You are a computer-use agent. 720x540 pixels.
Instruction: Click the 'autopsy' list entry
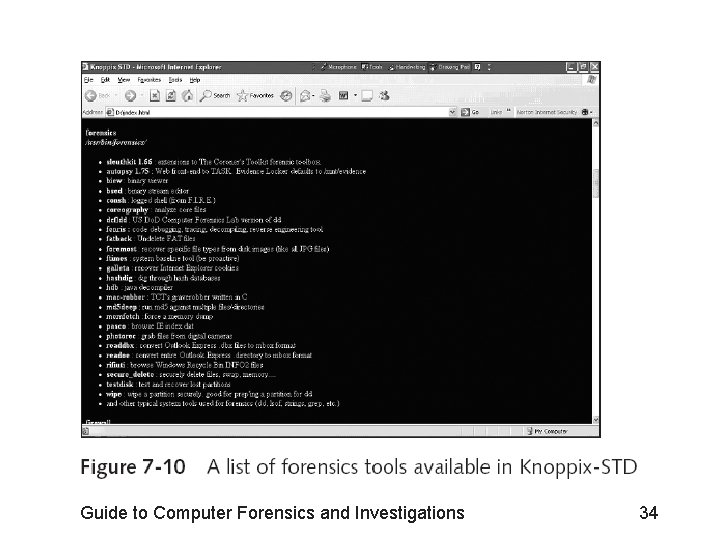(236, 171)
